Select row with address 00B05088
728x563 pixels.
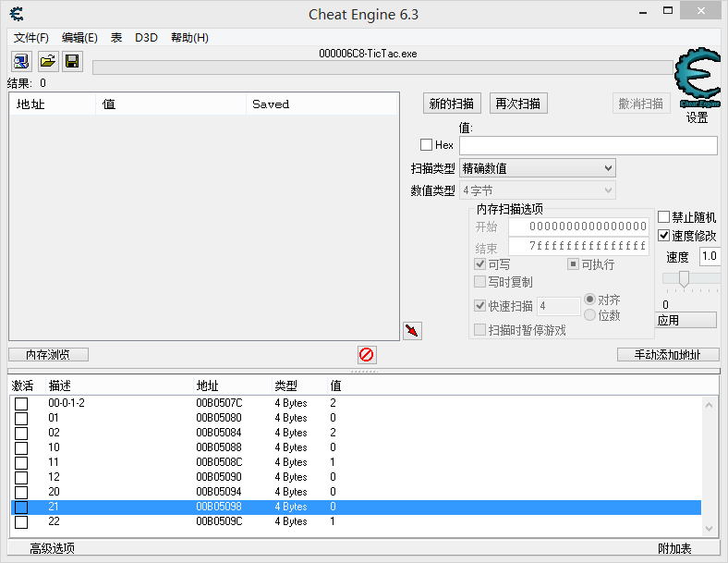(356, 447)
